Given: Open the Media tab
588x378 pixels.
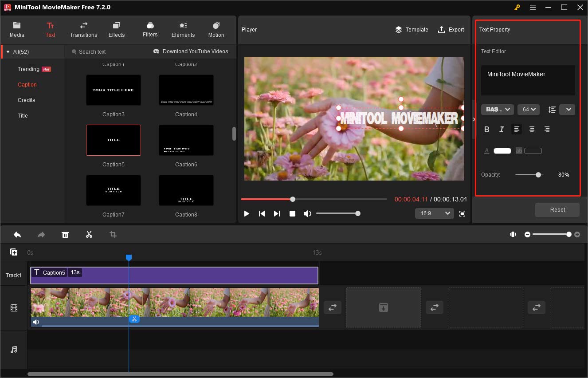Looking at the screenshot, I should [x=17, y=30].
